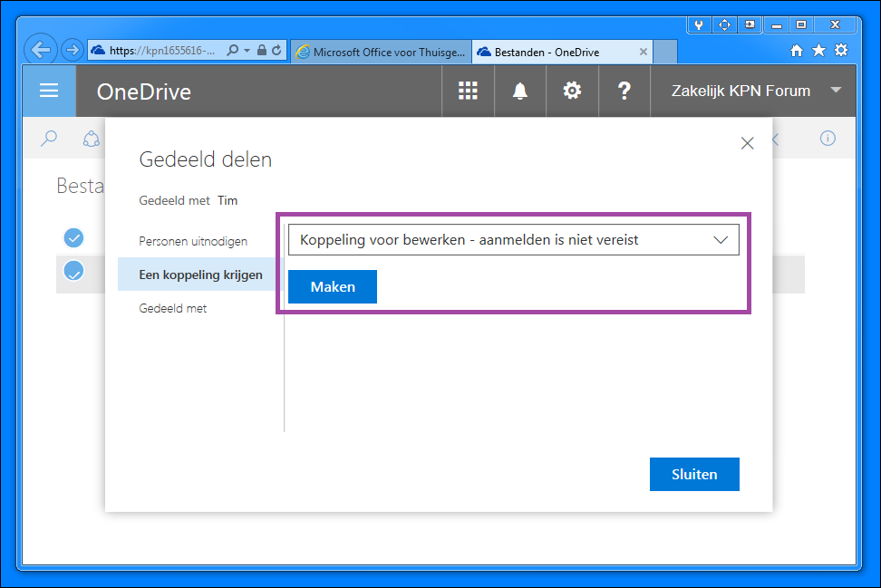Select Een koppeling krijgen option
Screen dimensions: 881x588
pos(200,275)
